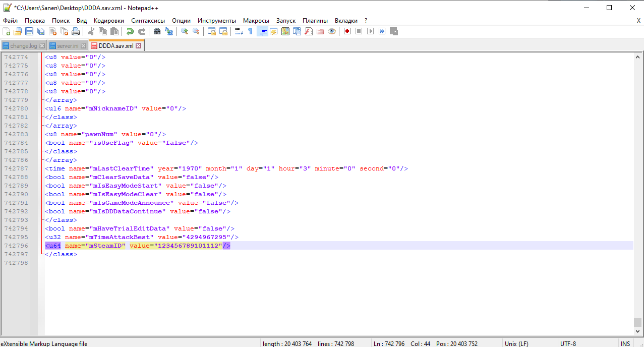Open the Кодировки menu
644x347 pixels.
point(109,21)
